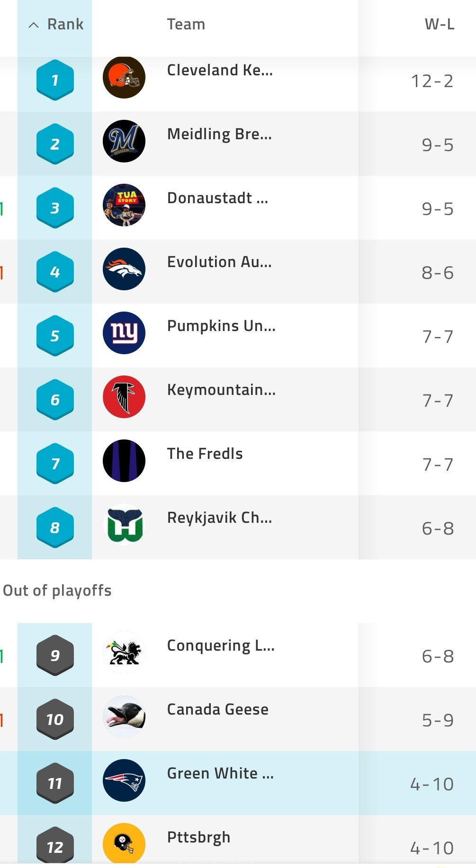Image resolution: width=476 pixels, height=868 pixels.
Task: Click the striped Fredls team avatar
Action: pyautogui.click(x=124, y=461)
